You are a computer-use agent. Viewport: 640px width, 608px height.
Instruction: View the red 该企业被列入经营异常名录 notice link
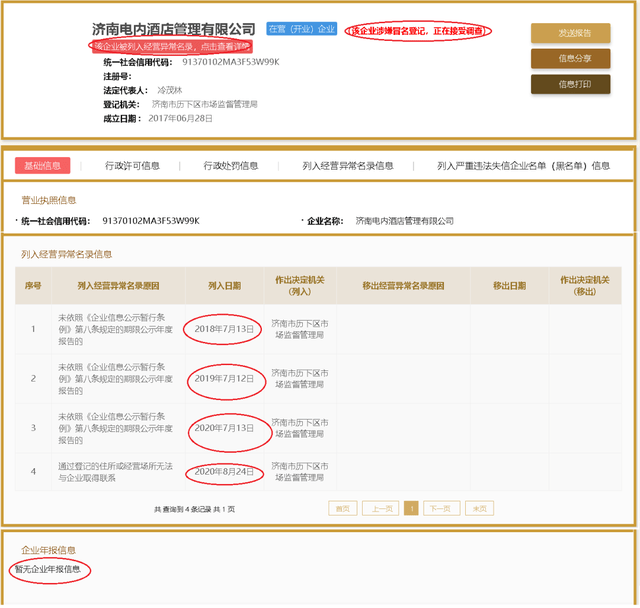172,46
